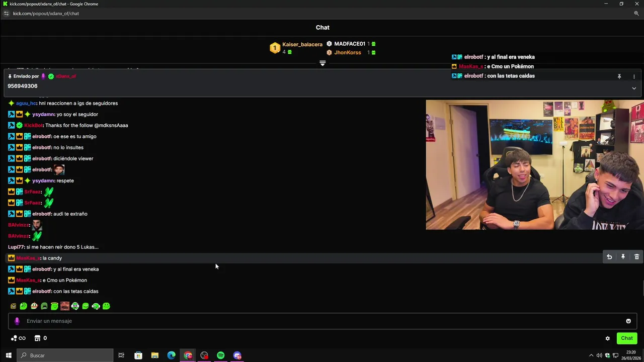The image size is (644, 362).
Task: Open File Explorer from taskbar
Action: [x=155, y=355]
